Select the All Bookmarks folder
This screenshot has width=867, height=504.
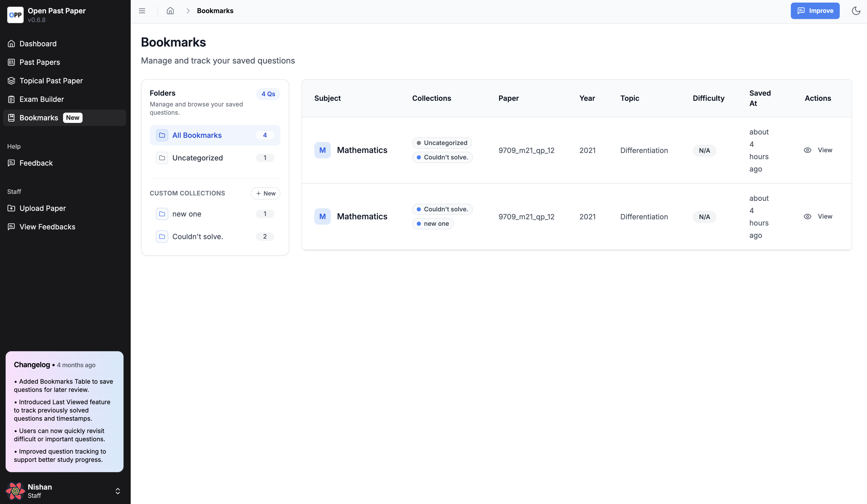pos(215,135)
